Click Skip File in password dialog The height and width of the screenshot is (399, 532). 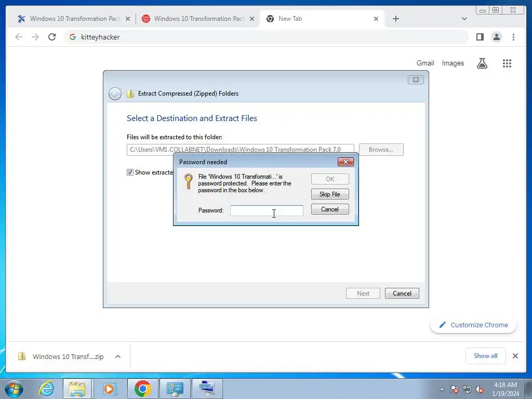(330, 194)
